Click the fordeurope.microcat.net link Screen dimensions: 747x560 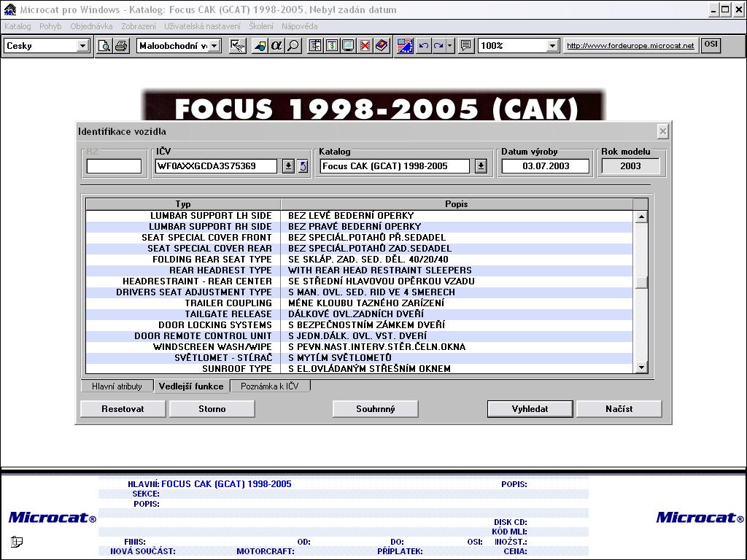630,46
